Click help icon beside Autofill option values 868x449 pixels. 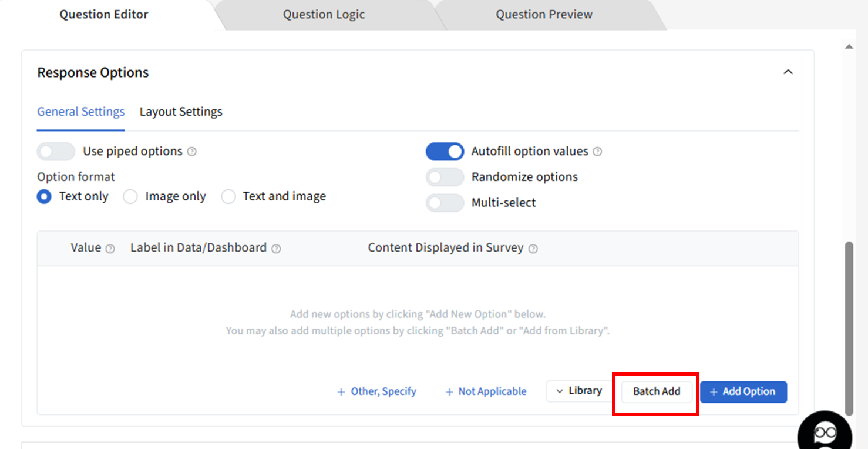597,152
